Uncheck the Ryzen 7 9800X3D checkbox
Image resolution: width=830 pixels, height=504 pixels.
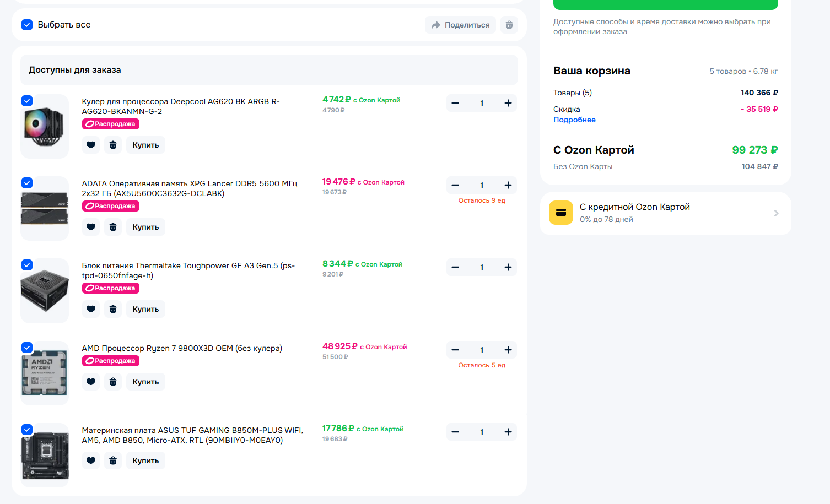(x=27, y=348)
